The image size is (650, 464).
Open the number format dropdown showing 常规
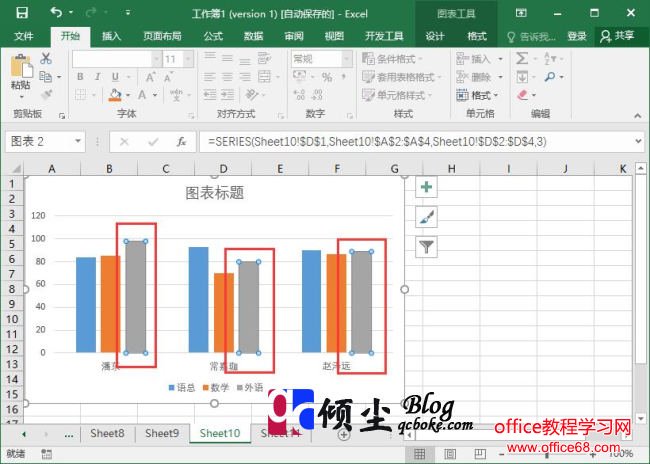pos(347,59)
